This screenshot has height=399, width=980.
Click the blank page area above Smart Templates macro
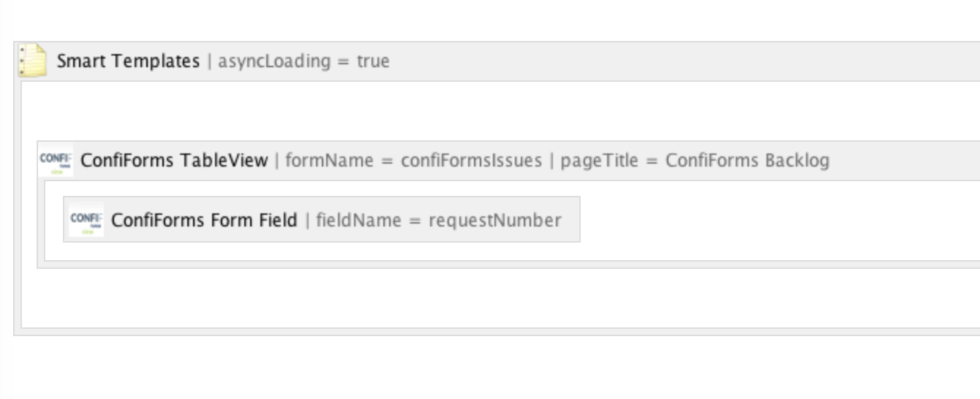click(x=490, y=20)
